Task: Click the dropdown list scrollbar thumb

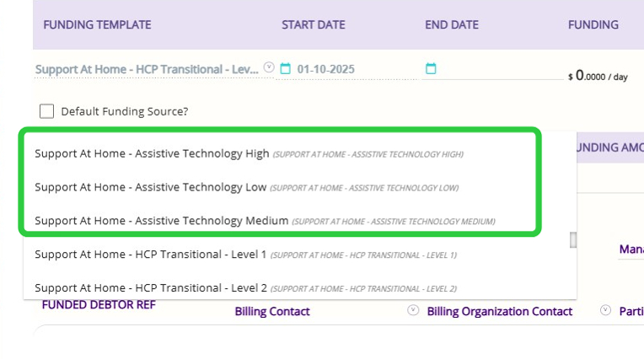Action: (573, 240)
